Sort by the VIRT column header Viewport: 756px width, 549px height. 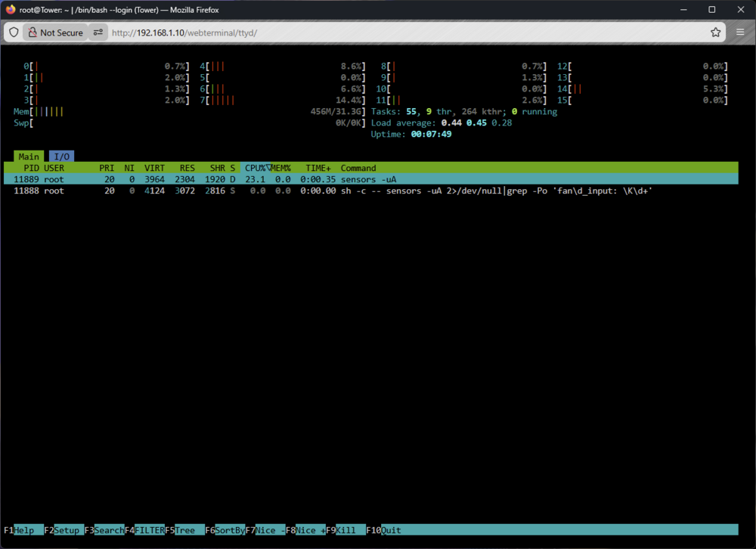coord(154,168)
